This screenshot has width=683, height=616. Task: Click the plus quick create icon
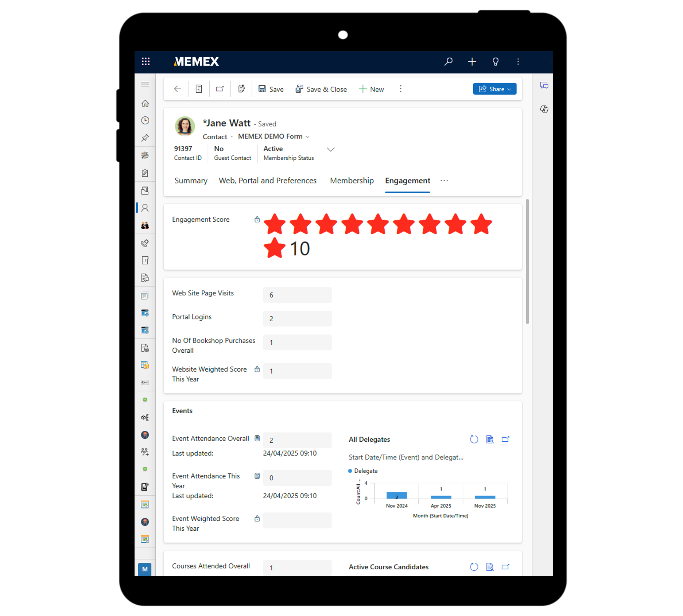472,62
